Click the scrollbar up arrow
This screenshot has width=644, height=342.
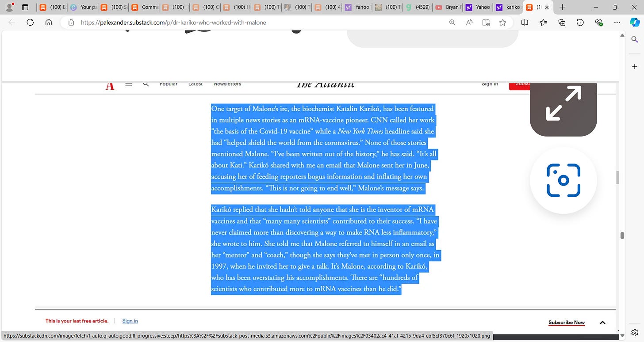click(x=622, y=35)
